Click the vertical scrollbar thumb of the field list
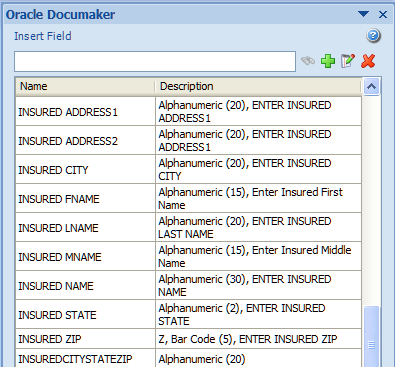Viewport: 395px width, 367px height. coord(371,337)
